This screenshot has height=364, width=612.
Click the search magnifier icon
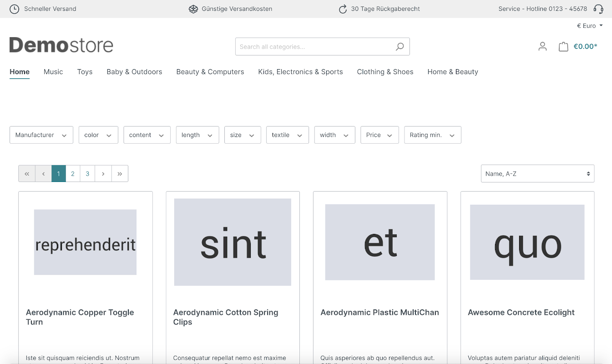[400, 46]
